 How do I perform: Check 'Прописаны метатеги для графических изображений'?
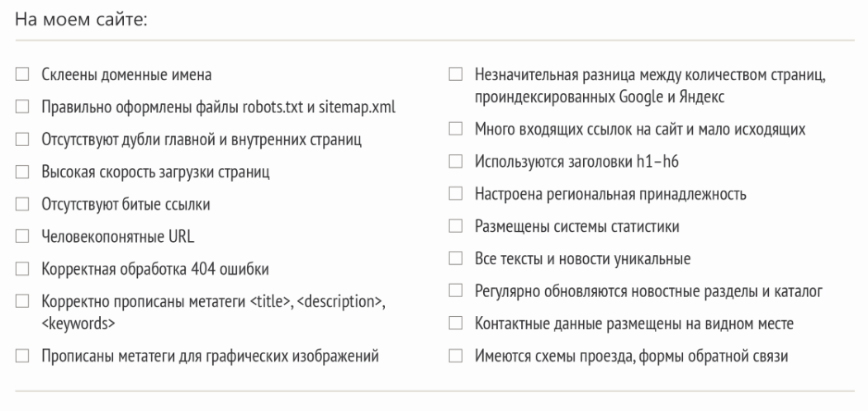[x=22, y=356]
